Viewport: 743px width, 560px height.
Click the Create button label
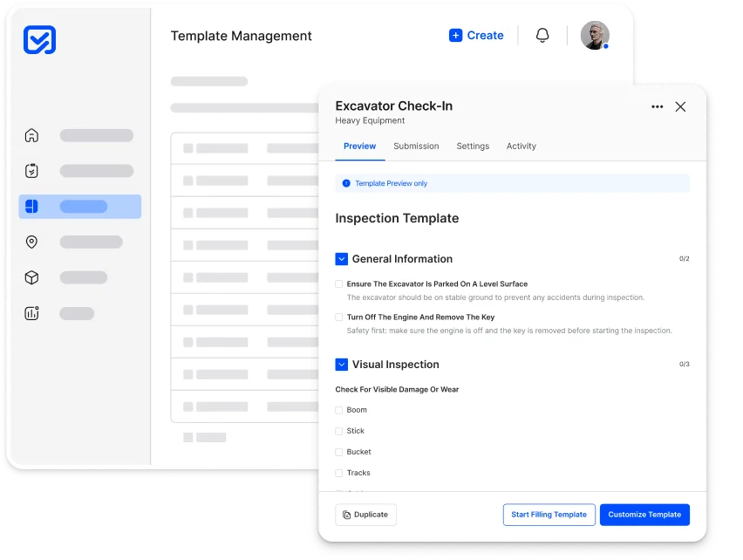pos(485,36)
